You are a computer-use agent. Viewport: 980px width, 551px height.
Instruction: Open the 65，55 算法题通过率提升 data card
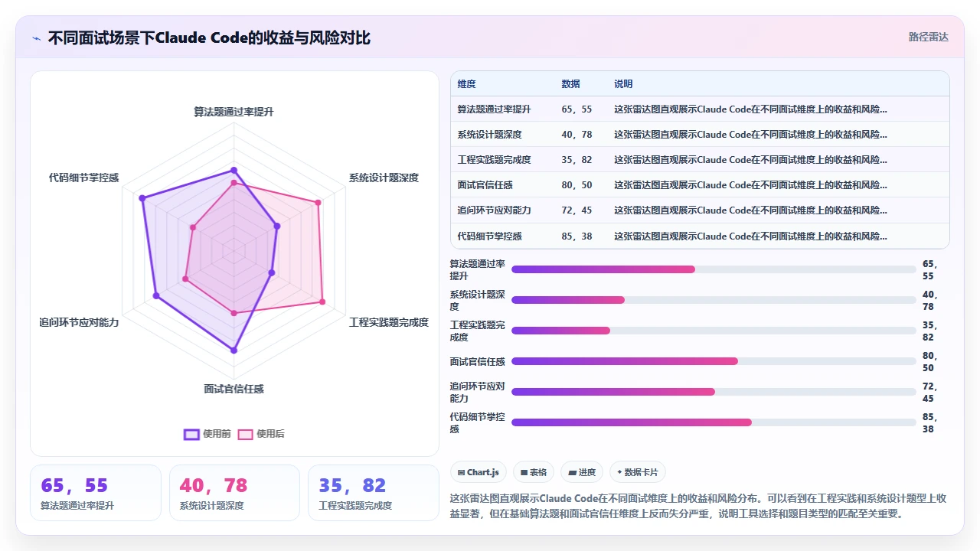96,493
